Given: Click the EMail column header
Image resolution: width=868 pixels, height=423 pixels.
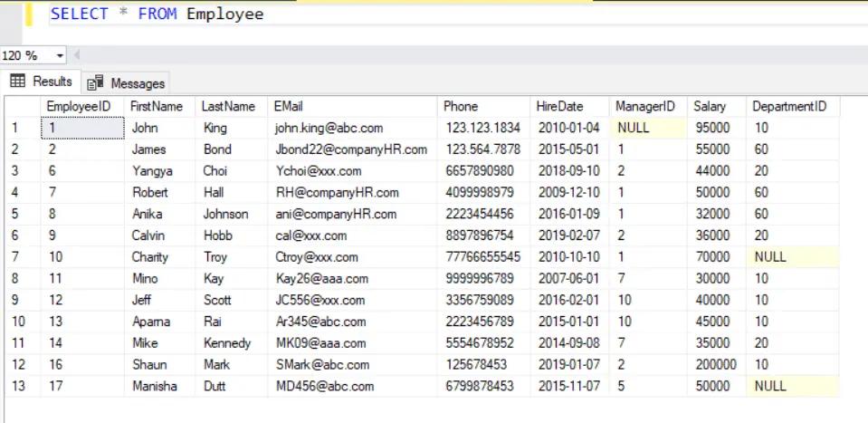Looking at the screenshot, I should coord(290,107).
